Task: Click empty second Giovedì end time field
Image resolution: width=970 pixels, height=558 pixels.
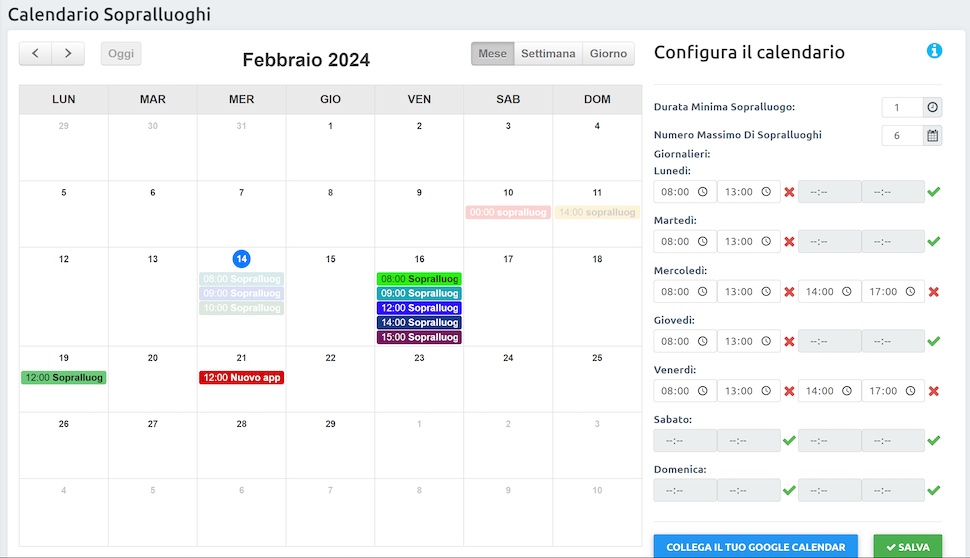Action: (x=893, y=341)
